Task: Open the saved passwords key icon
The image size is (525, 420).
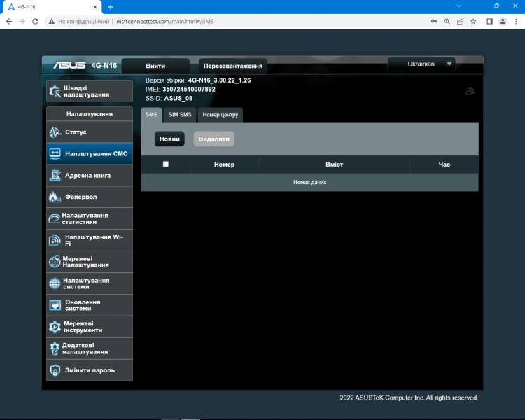Action: click(434, 22)
